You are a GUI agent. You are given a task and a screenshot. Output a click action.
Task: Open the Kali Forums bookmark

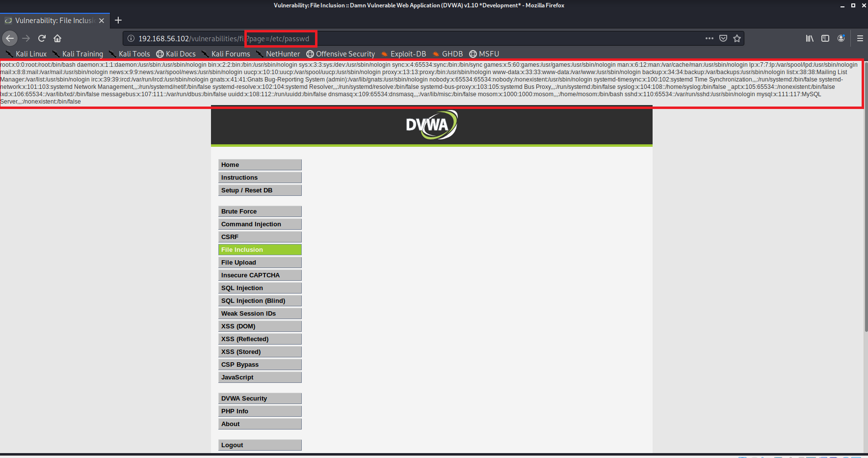click(x=226, y=54)
